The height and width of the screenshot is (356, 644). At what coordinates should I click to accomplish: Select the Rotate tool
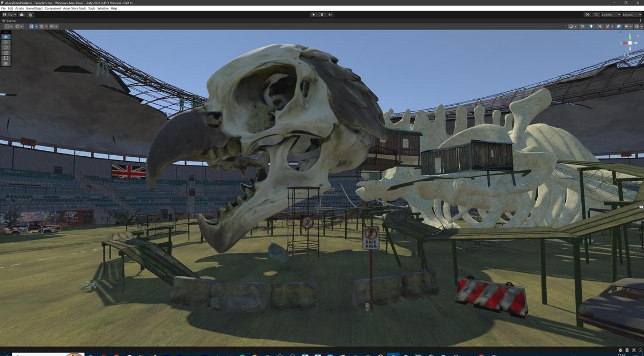point(5,47)
